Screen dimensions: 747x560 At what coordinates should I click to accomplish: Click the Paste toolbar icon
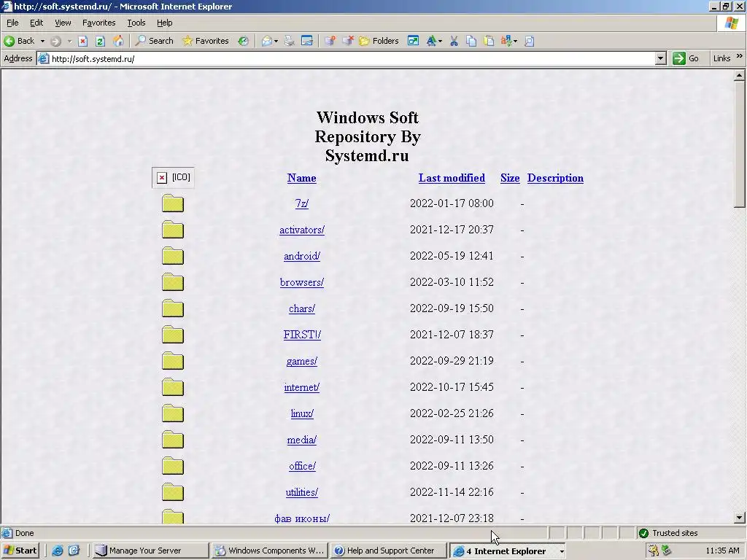[x=489, y=41]
